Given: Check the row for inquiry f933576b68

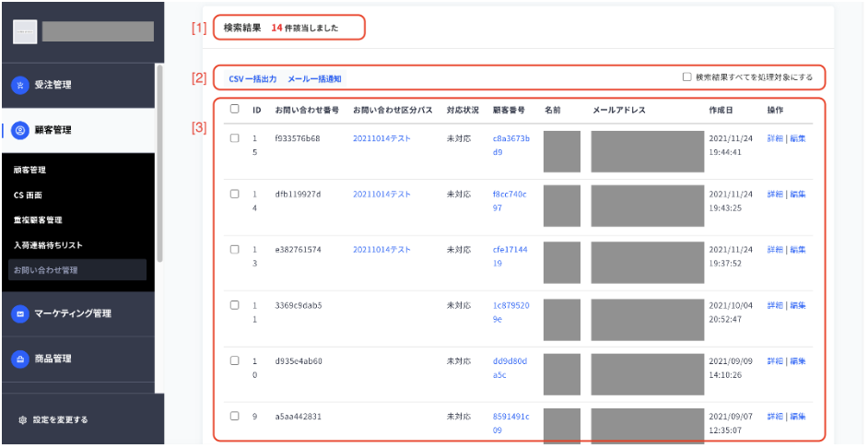Looking at the screenshot, I should [234, 138].
